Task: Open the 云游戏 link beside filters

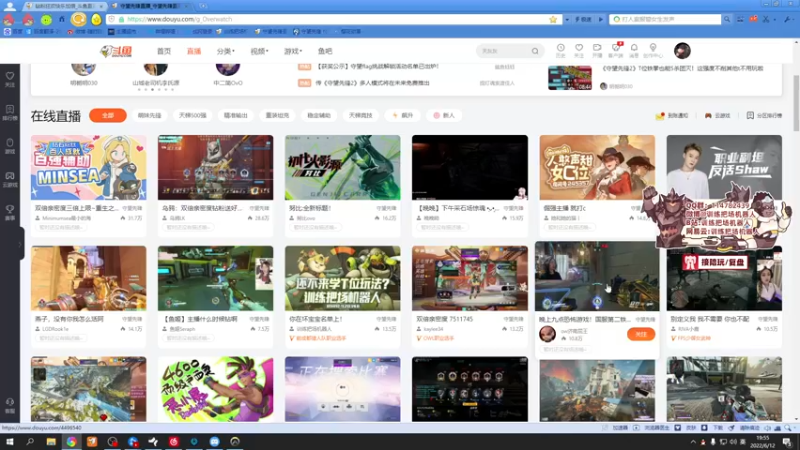Action: pyautogui.click(x=718, y=116)
